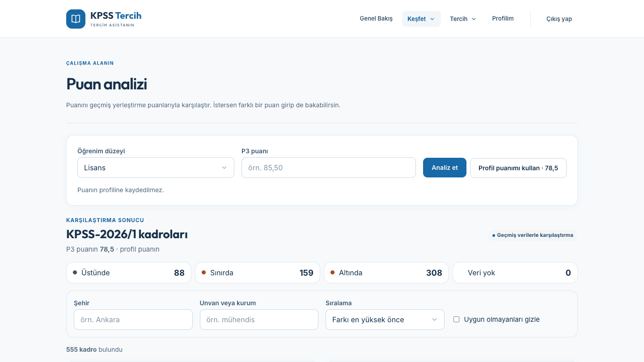
Task: Toggle the Uygun olmayanları gizle checkbox
Action: (x=457, y=320)
